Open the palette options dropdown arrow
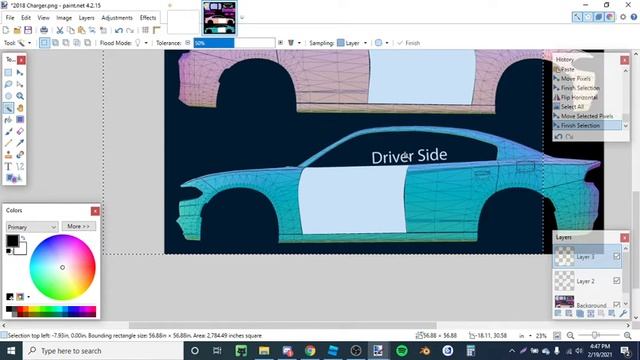 (x=28, y=297)
